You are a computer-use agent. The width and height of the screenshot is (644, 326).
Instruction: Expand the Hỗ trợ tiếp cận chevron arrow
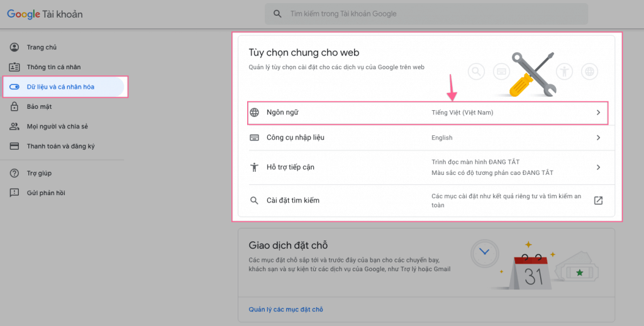click(x=598, y=167)
